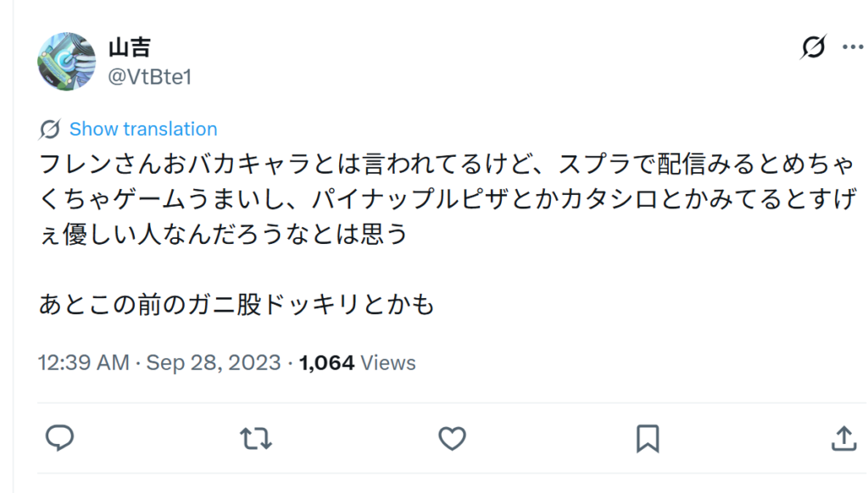The height and width of the screenshot is (493, 868).
Task: Open the @VtBte1 handle link
Action: [150, 76]
